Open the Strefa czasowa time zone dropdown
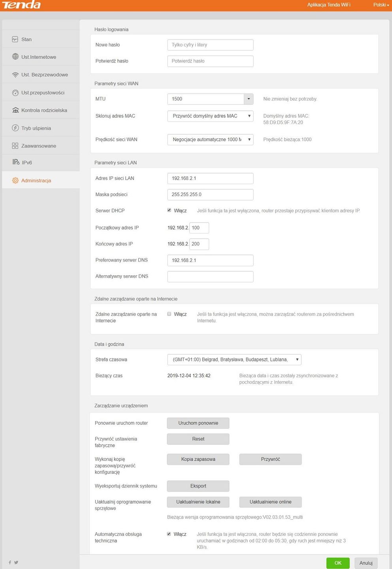Screen dimensions: 392x569 (234, 359)
